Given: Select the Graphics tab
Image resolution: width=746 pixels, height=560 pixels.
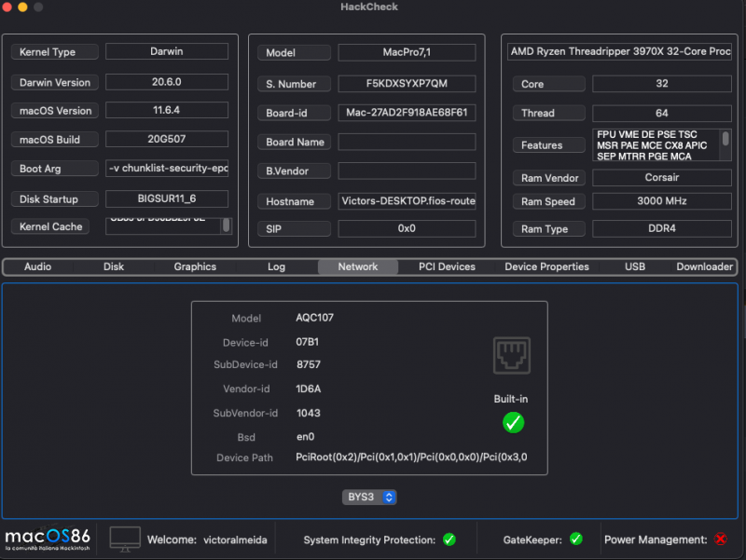Looking at the screenshot, I should coord(194,266).
